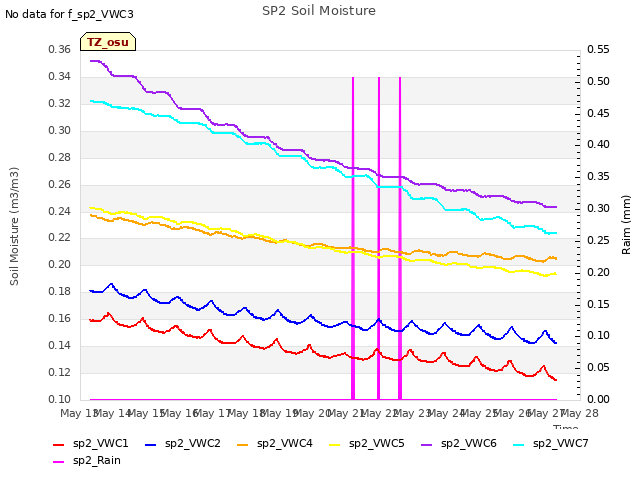Click the first magenta rain spike near May 21
The width and height of the screenshot is (640, 480).
click(x=353, y=238)
